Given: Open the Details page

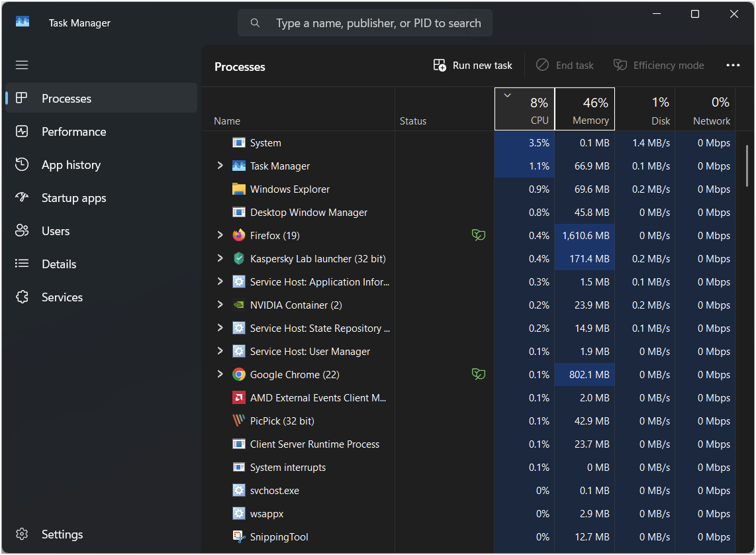Looking at the screenshot, I should pos(101,264).
